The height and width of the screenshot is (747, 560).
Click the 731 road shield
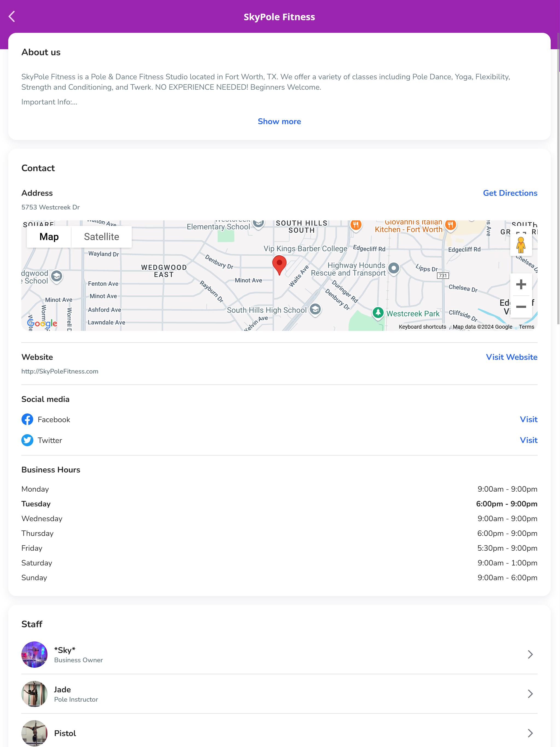443,276
